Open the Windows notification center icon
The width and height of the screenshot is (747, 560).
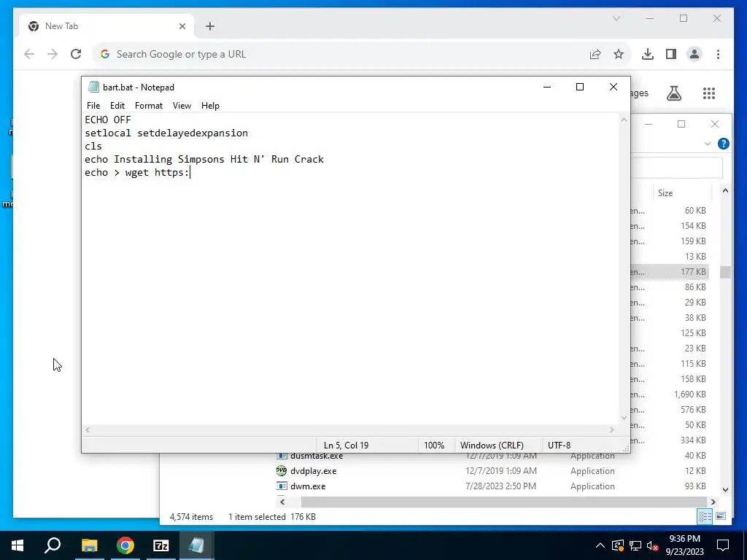coord(723,545)
